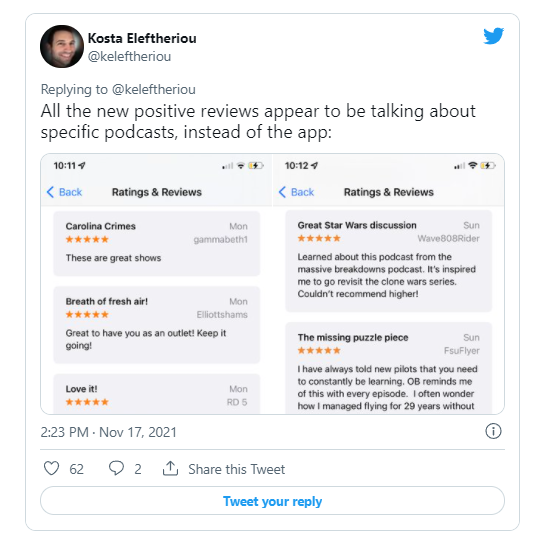Image resolution: width=552 pixels, height=539 pixels.
Task: Select The missing puzzle piece review
Action: [x=388, y=368]
